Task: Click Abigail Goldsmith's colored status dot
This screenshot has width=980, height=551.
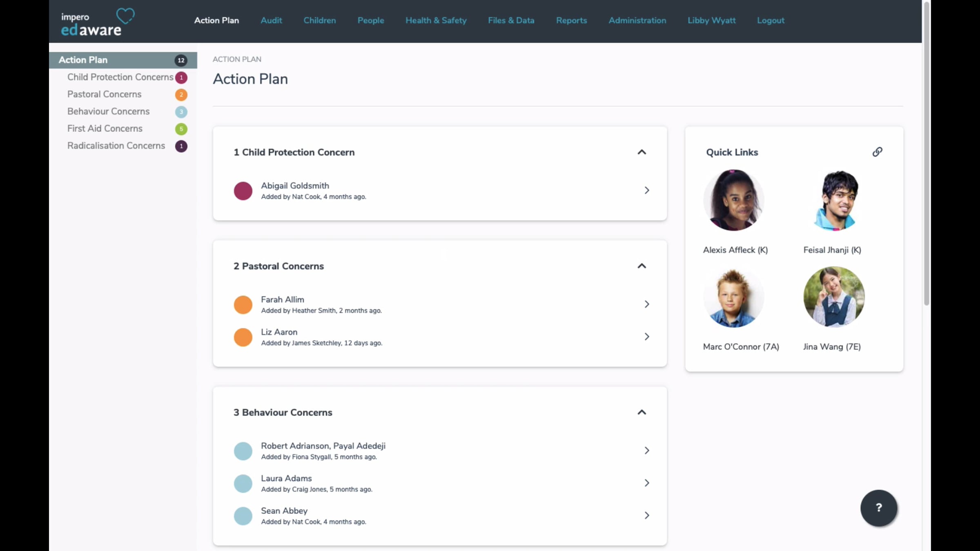Action: [x=243, y=190]
